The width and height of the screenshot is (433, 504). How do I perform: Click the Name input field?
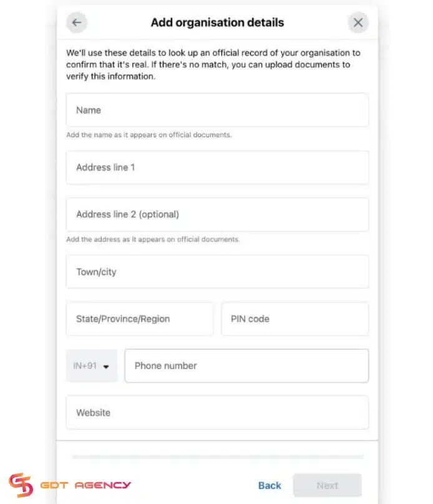217,110
